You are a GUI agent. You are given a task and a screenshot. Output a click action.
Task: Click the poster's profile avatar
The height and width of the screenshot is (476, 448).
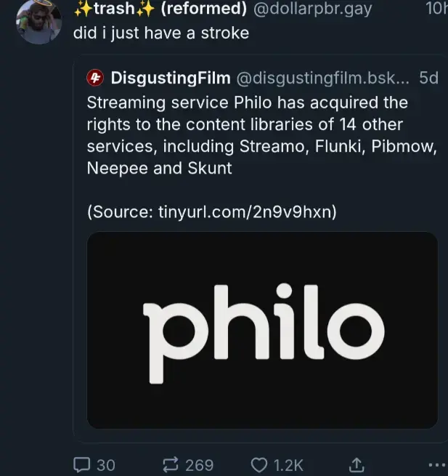point(38,20)
